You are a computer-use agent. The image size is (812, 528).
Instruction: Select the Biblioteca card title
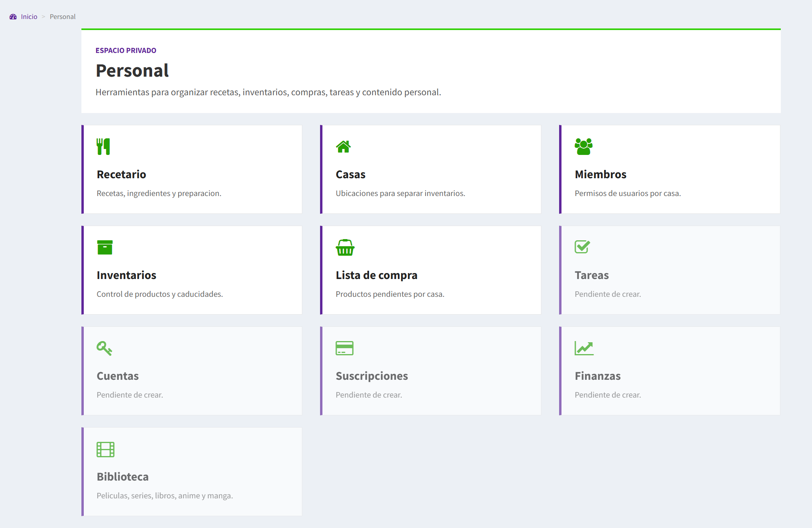click(122, 477)
